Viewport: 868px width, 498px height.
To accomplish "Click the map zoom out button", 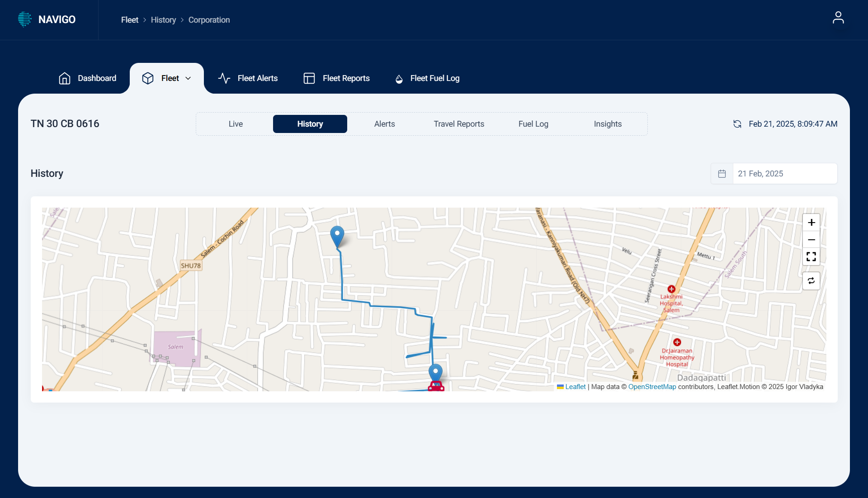I will pos(811,240).
